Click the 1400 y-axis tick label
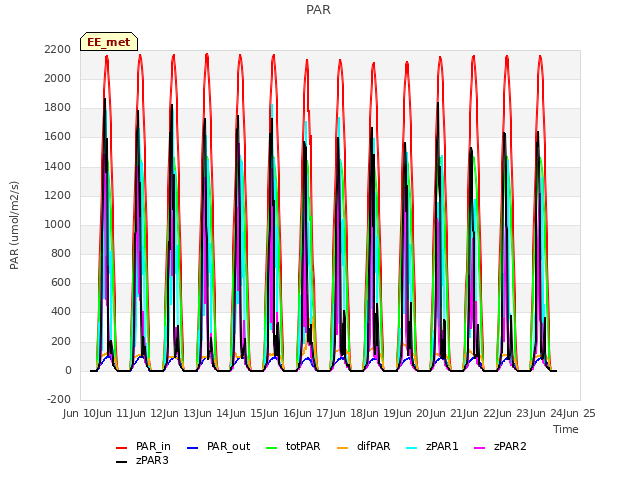 58,166
